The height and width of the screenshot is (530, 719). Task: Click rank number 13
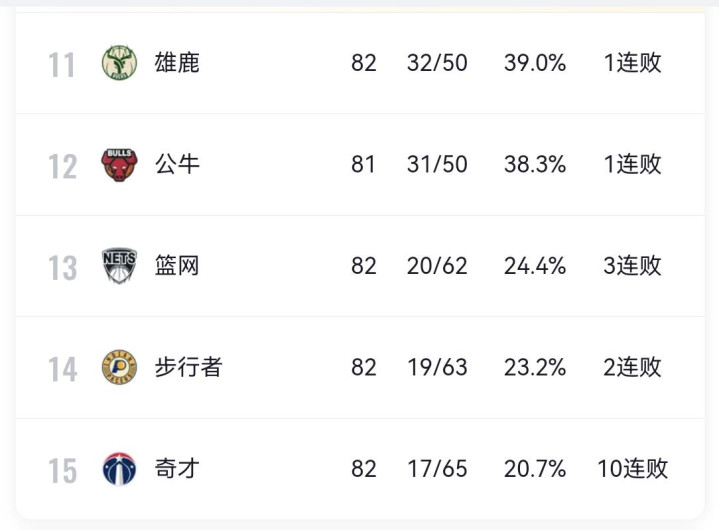pos(62,268)
